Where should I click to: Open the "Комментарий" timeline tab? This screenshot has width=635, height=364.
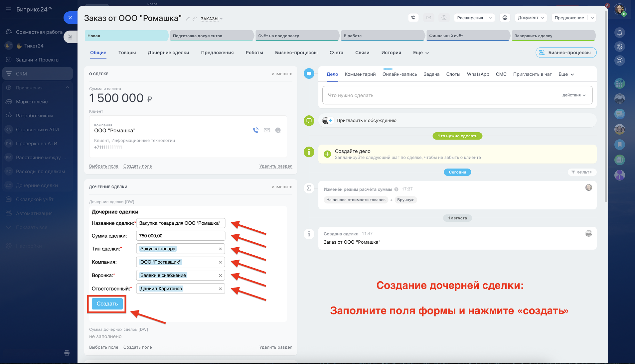[360, 74]
